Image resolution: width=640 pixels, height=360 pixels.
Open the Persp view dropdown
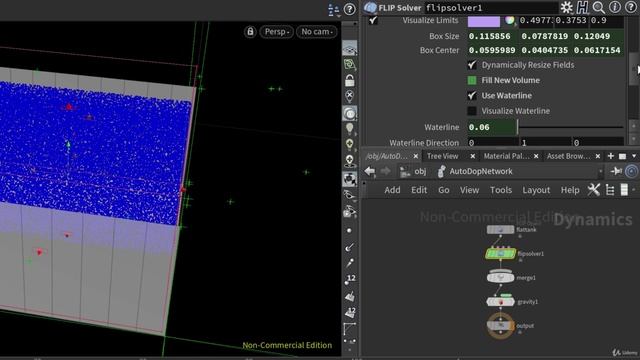[x=276, y=31]
